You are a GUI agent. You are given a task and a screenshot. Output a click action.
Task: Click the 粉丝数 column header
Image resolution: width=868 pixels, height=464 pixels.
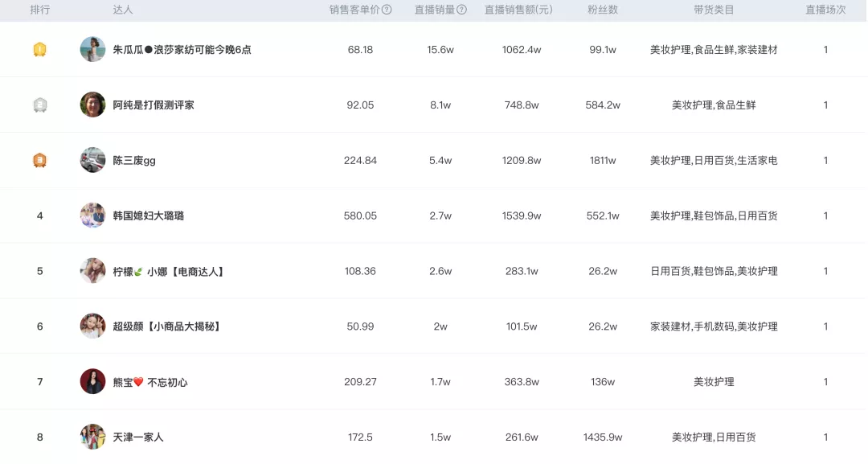[x=603, y=10]
